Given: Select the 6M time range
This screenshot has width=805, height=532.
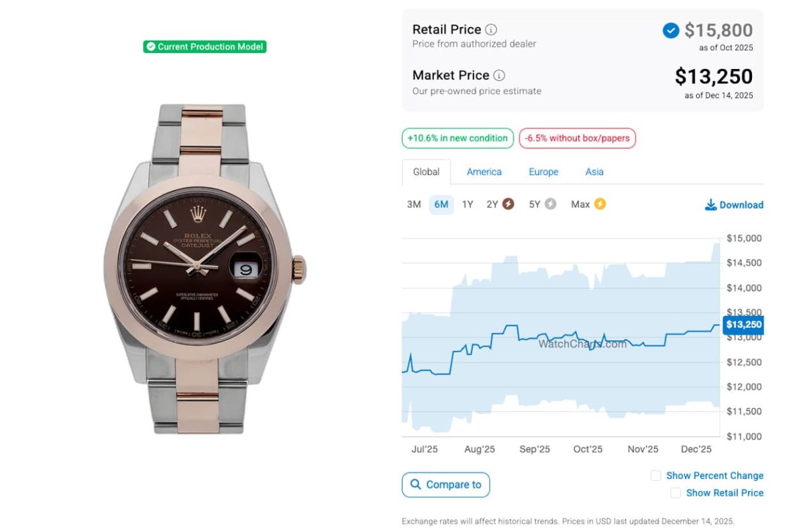Looking at the screenshot, I should pos(441,205).
